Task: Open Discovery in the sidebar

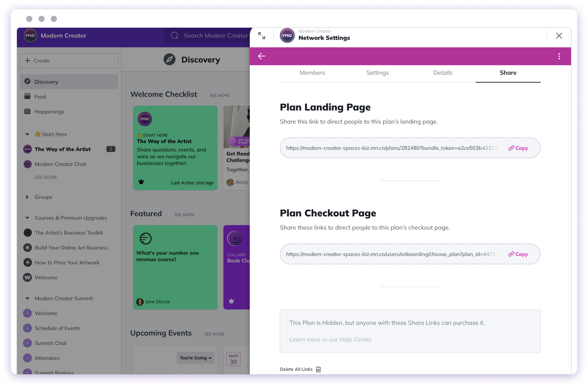Action: pyautogui.click(x=69, y=82)
